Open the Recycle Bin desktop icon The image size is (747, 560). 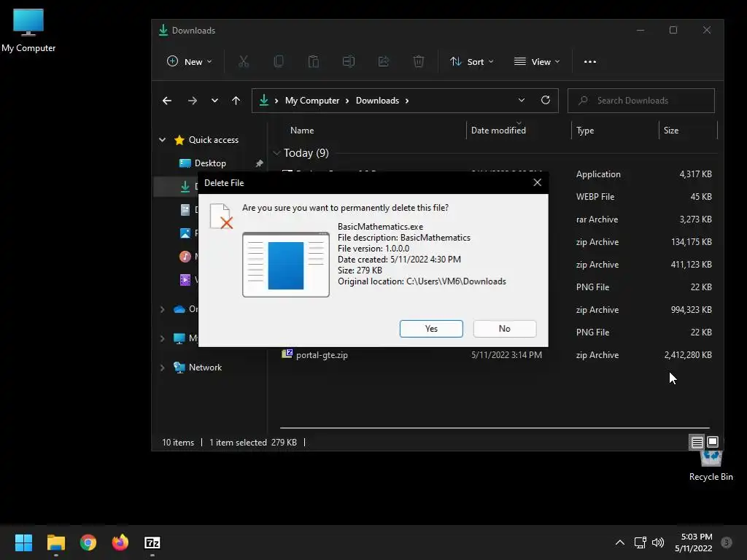tap(711, 466)
